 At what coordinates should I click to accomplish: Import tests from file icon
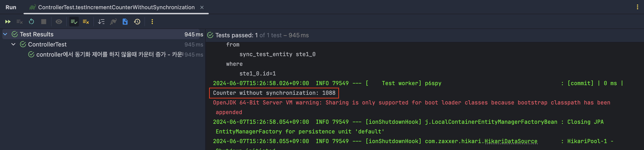click(x=125, y=22)
